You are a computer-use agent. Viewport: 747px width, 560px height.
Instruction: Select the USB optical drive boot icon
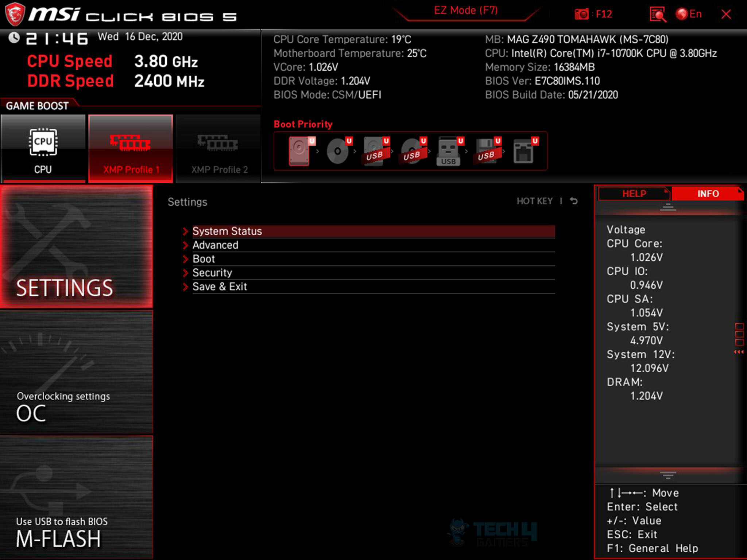click(x=413, y=151)
